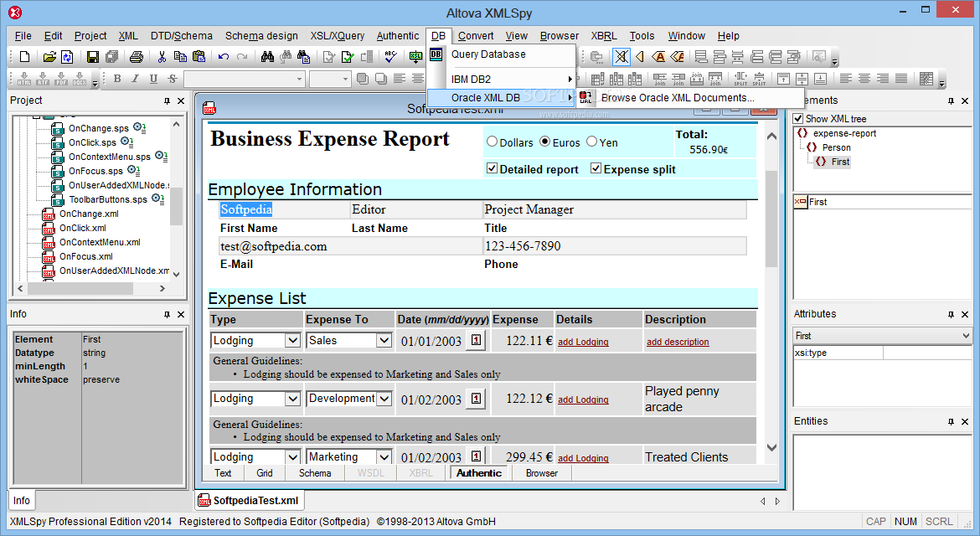
Task: Open the Marketing Expense To dropdown
Action: point(384,456)
